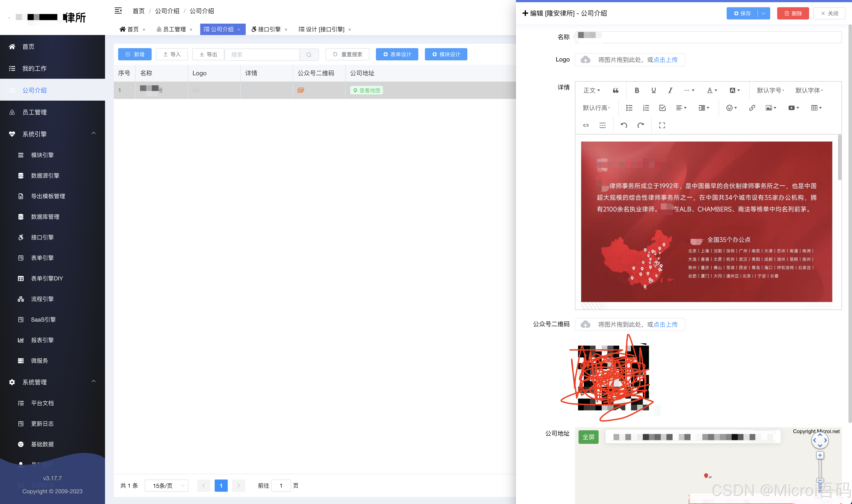Insert divider line in editor
The height and width of the screenshot is (504, 852).
coord(602,125)
